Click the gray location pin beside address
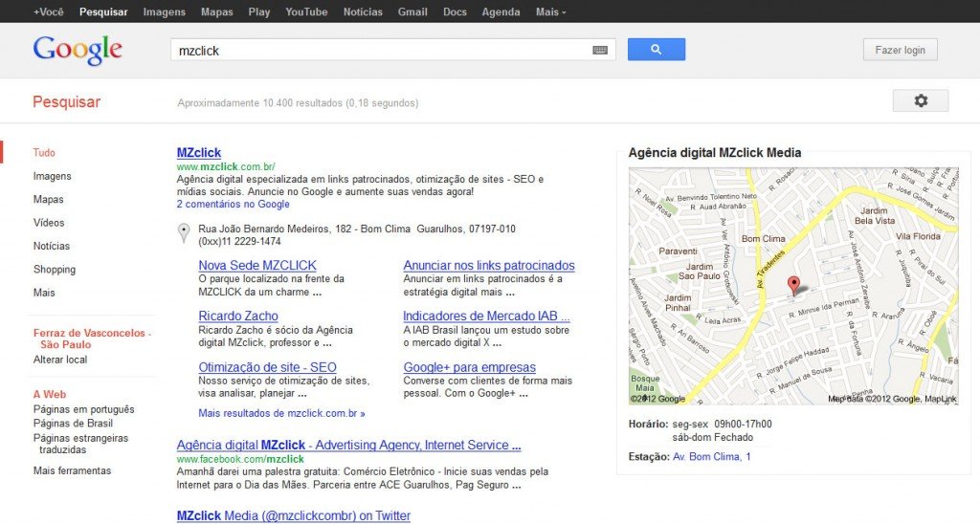This screenshot has height=524, width=980. (184, 233)
